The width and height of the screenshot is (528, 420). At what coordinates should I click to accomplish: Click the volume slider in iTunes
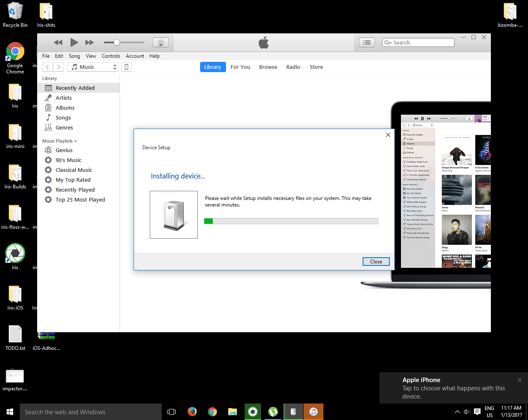124,42
